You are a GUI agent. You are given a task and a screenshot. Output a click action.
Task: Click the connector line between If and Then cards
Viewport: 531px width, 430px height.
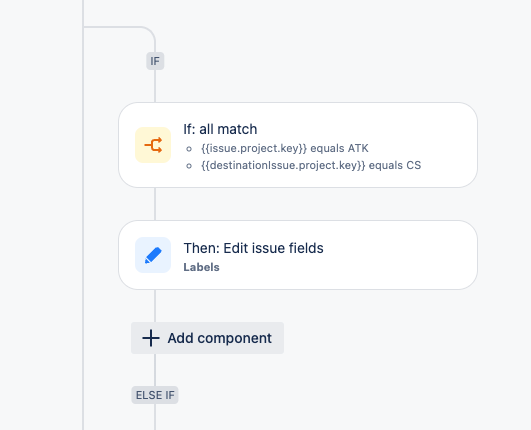155,204
